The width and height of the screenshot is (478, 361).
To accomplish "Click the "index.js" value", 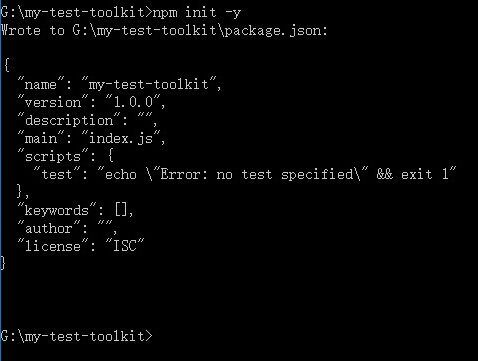I will pyautogui.click(x=121, y=138).
